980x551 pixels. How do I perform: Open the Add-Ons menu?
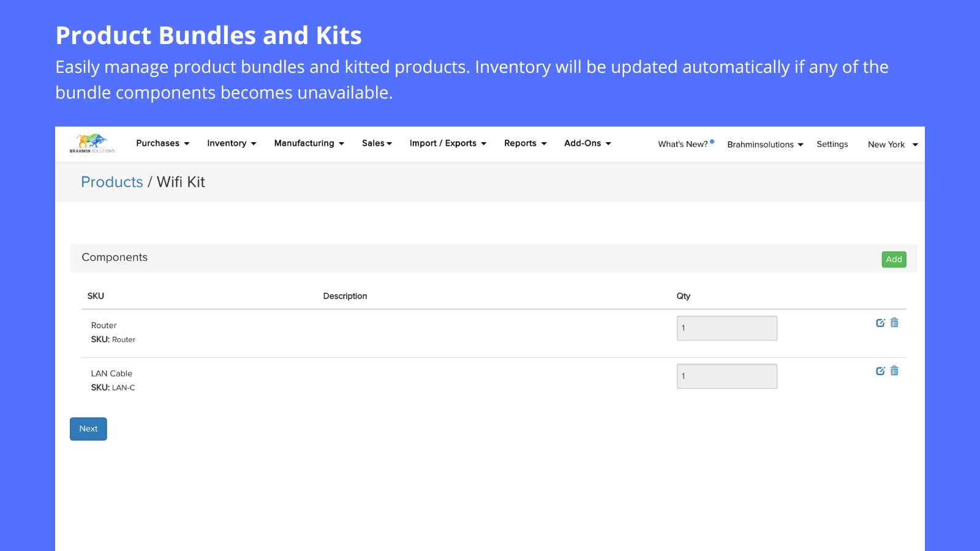pyautogui.click(x=587, y=143)
